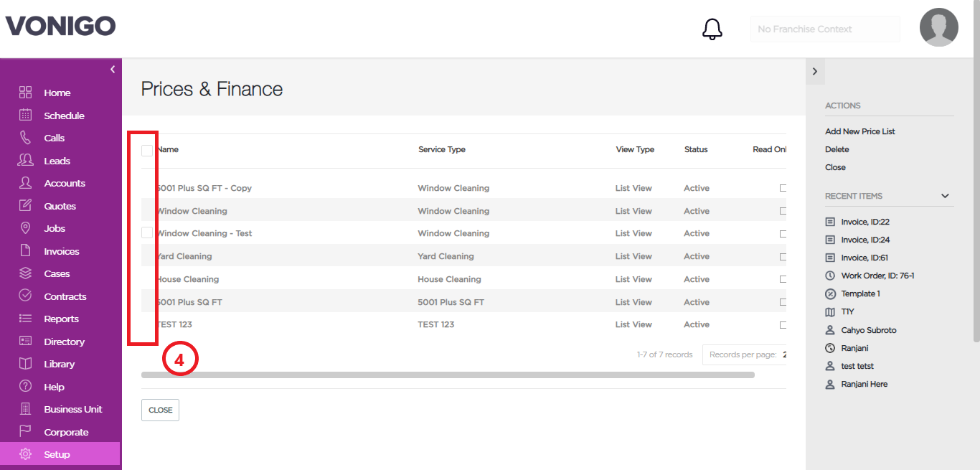Click map icon beside TIY
Screen dimensions: 980x470
[x=830, y=311]
